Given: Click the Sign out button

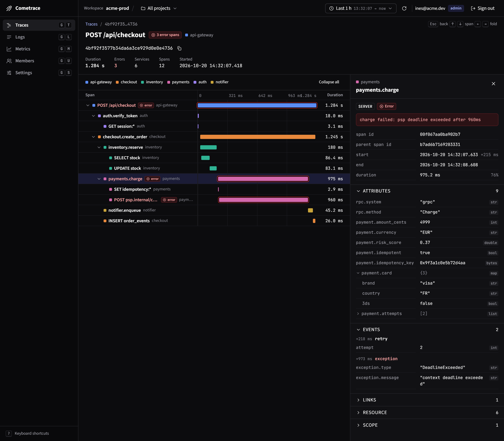Looking at the screenshot, I should (x=483, y=8).
